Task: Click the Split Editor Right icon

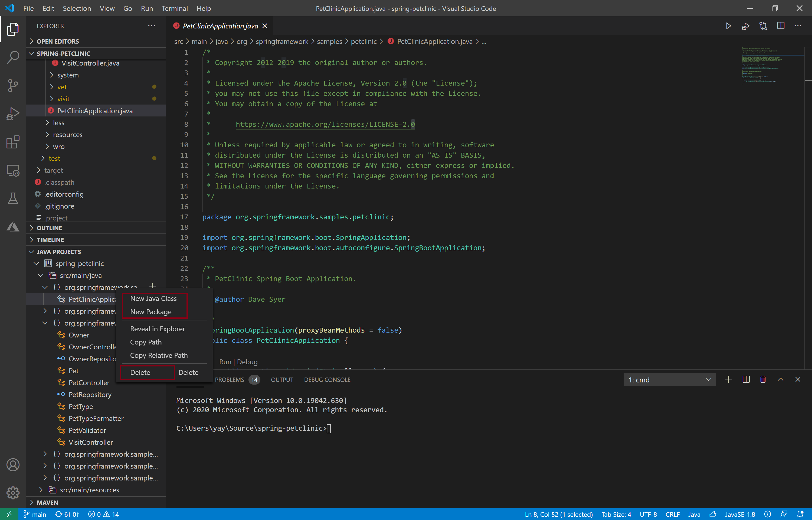Action: pyautogui.click(x=780, y=26)
